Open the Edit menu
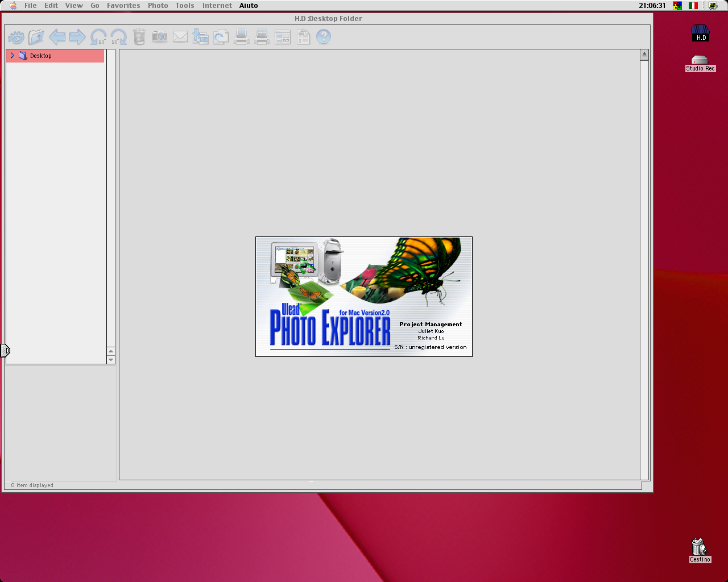 pos(51,5)
